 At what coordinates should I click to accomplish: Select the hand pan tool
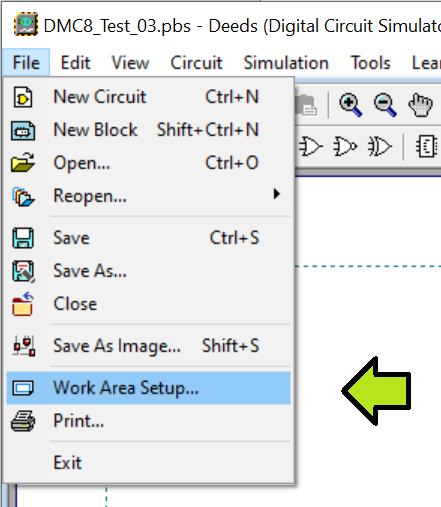pyautogui.click(x=421, y=105)
